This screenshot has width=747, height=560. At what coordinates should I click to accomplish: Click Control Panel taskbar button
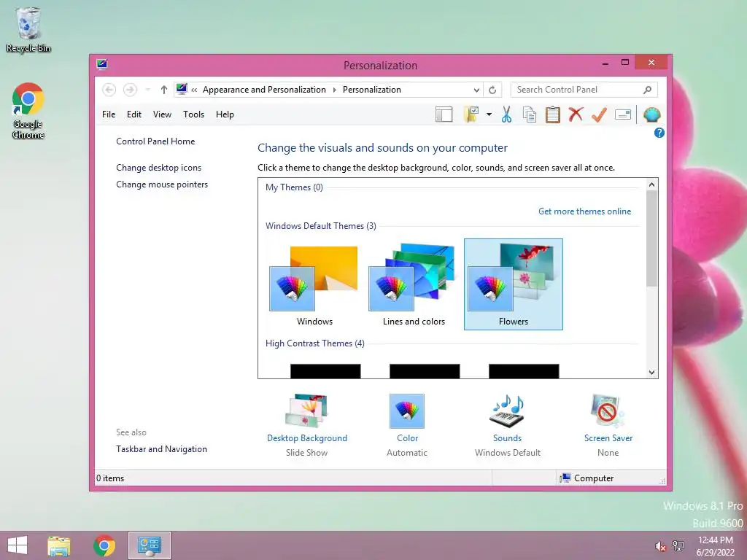[x=149, y=545]
